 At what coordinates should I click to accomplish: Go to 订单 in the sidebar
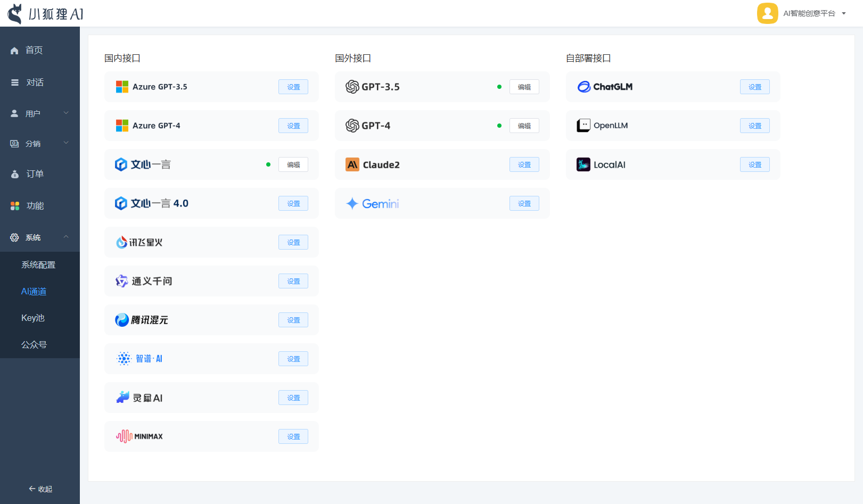click(x=35, y=174)
